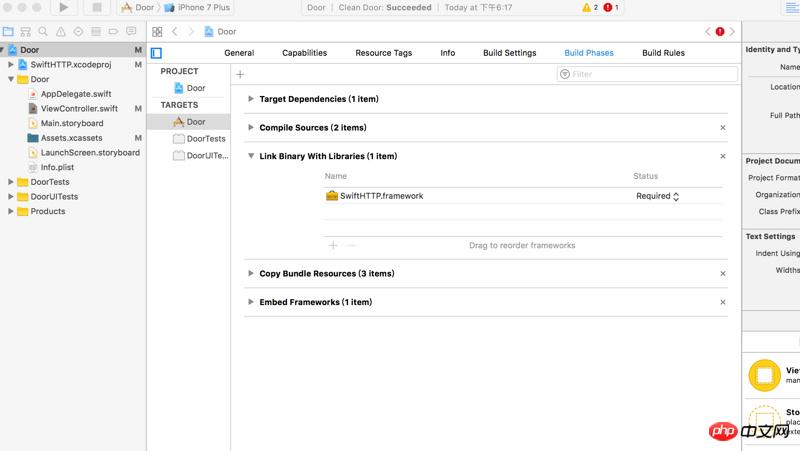Go back in editor history
This screenshot has width=800, height=451.
pos(174,32)
